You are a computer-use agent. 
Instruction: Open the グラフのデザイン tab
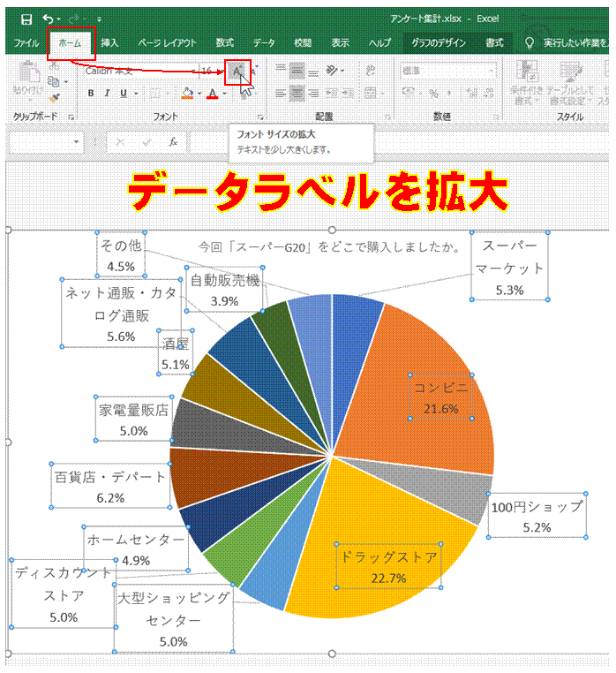tap(439, 43)
